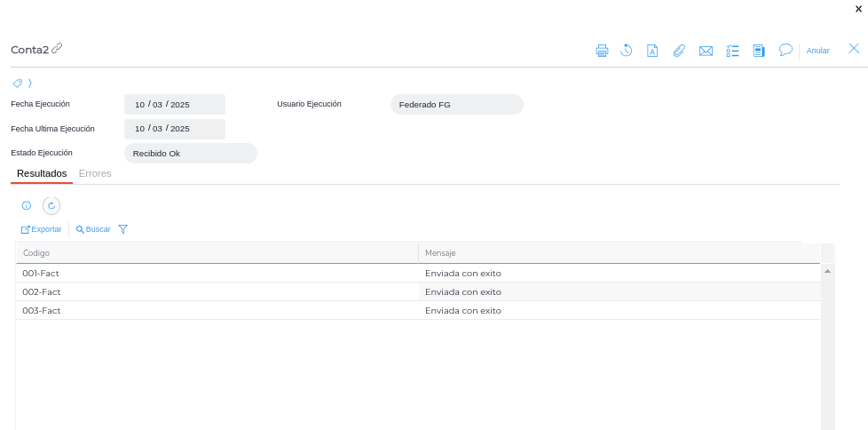Open the history clock icon

pos(627,51)
